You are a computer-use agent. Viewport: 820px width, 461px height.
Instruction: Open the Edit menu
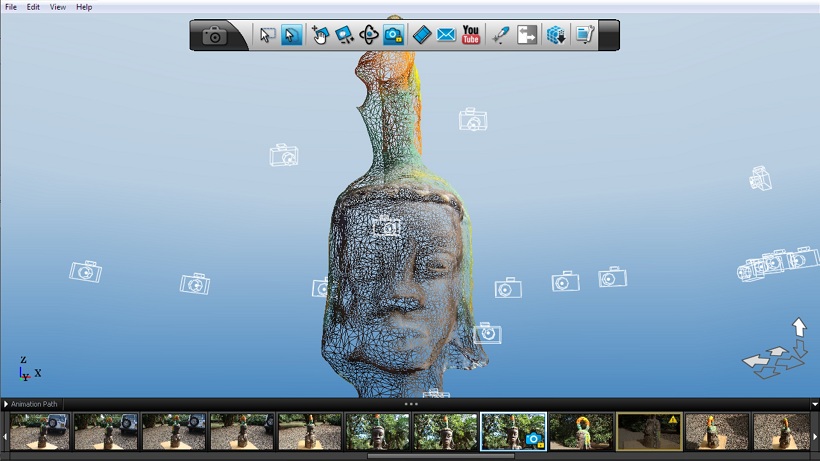point(33,7)
